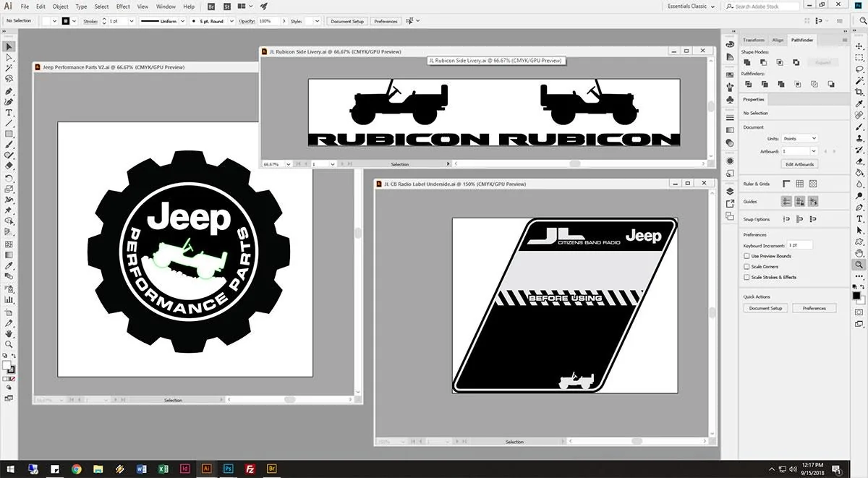This screenshot has height=478, width=868.
Task: Open the Effect menu
Action: pos(123,7)
